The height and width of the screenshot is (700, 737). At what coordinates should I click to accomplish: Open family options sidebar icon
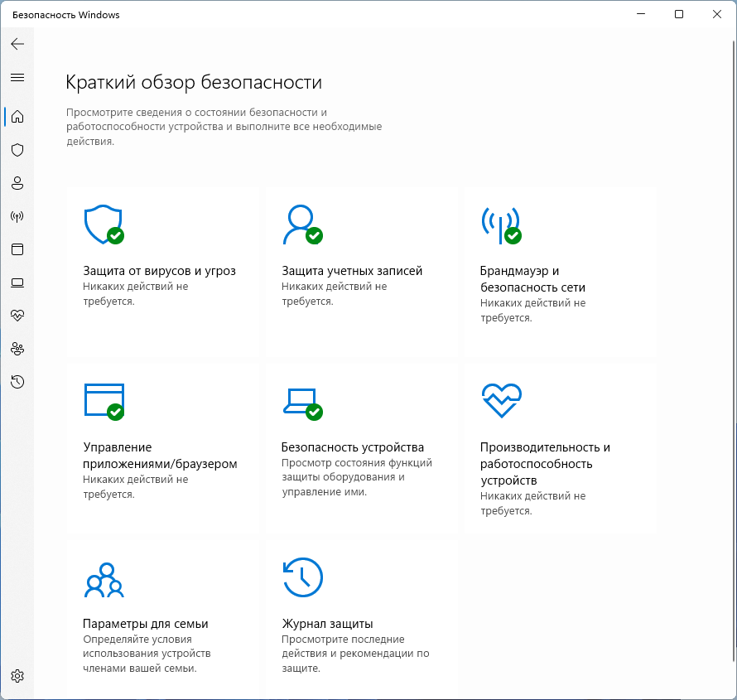[x=17, y=349]
